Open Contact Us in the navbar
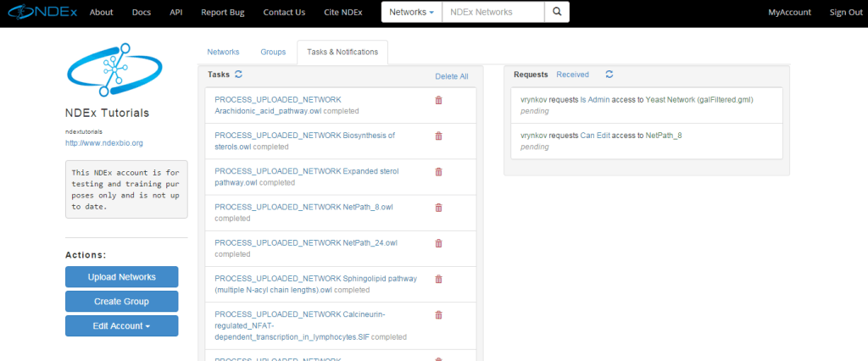The height and width of the screenshot is (361, 868). tap(284, 12)
